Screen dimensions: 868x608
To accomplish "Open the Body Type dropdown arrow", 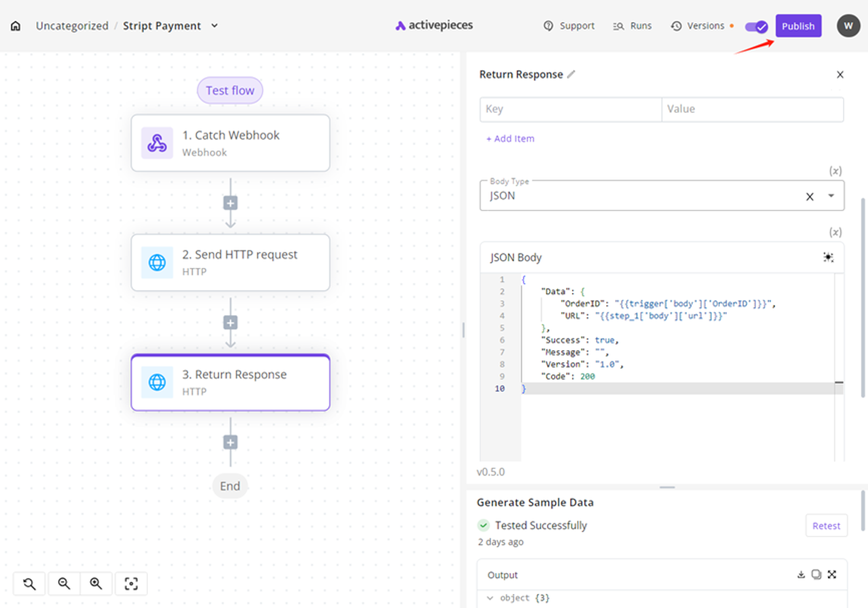I will tap(831, 196).
